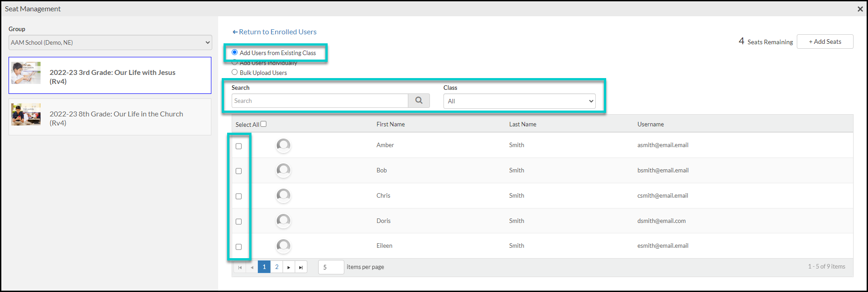Select Doris Smith's row checkbox
The image size is (868, 292).
click(x=239, y=222)
